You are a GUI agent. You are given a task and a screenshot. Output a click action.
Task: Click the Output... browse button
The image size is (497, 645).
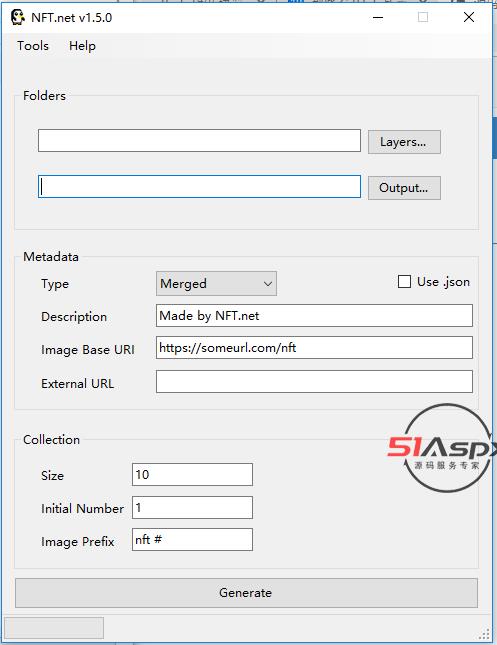tap(404, 188)
